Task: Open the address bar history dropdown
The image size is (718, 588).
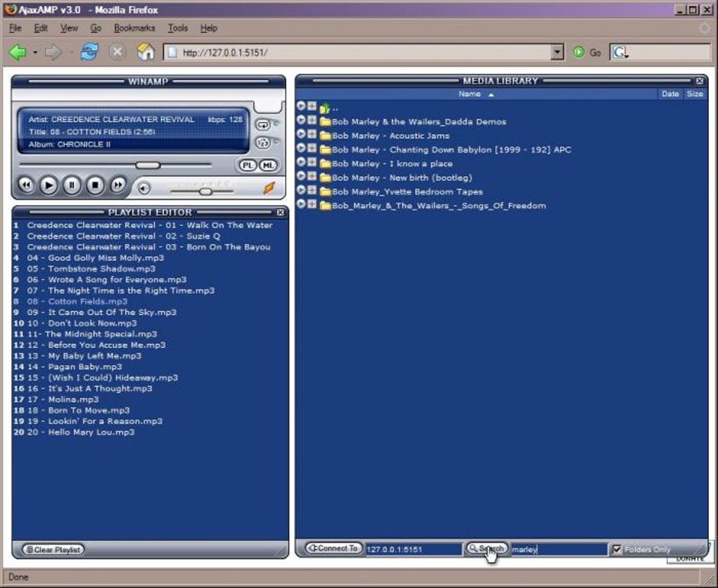Action: click(x=557, y=52)
